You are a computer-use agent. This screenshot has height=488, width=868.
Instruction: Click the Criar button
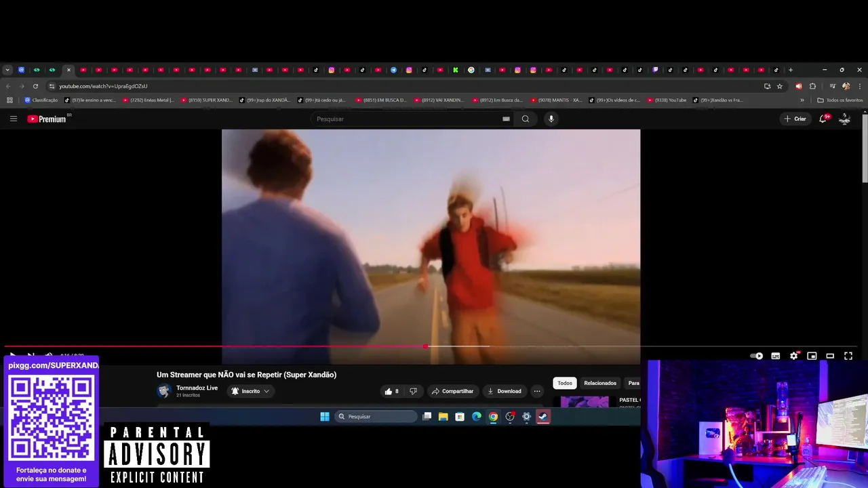coord(795,119)
